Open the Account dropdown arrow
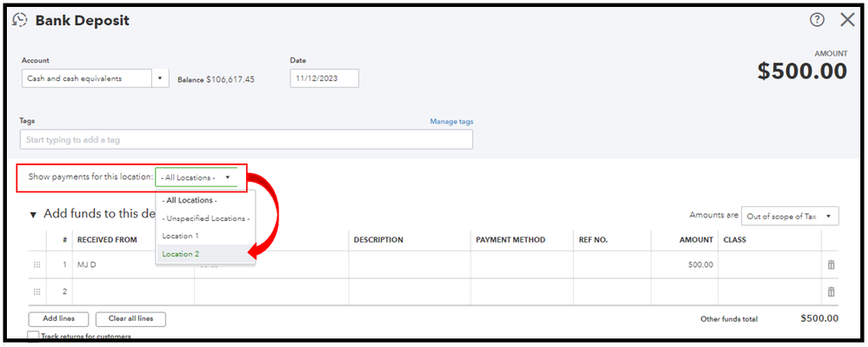Image resolution: width=868 pixels, height=347 pixels. (x=160, y=78)
